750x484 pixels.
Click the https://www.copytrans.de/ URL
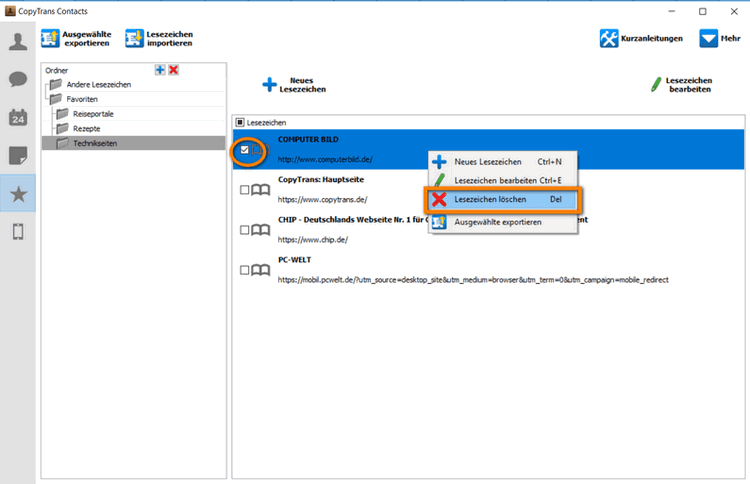322,200
